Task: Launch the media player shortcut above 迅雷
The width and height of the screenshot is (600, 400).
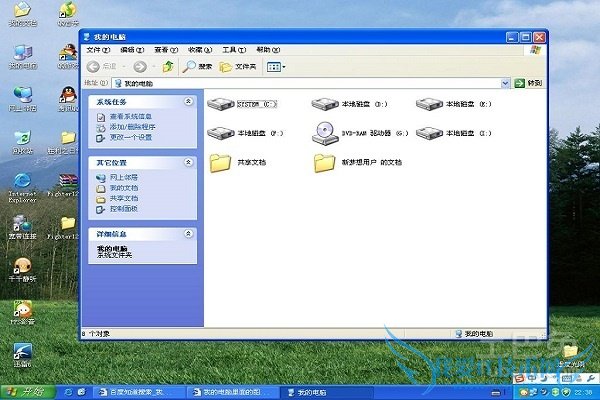Action: [22, 312]
